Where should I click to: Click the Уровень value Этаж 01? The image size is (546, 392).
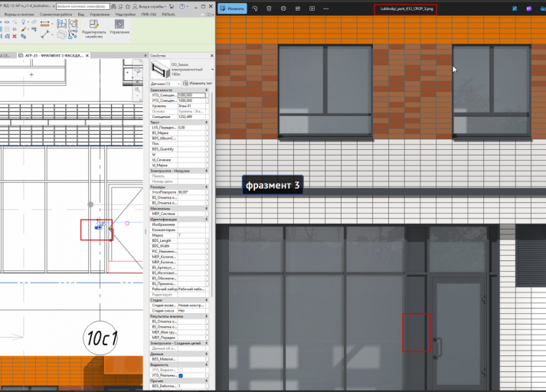pyautogui.click(x=191, y=106)
